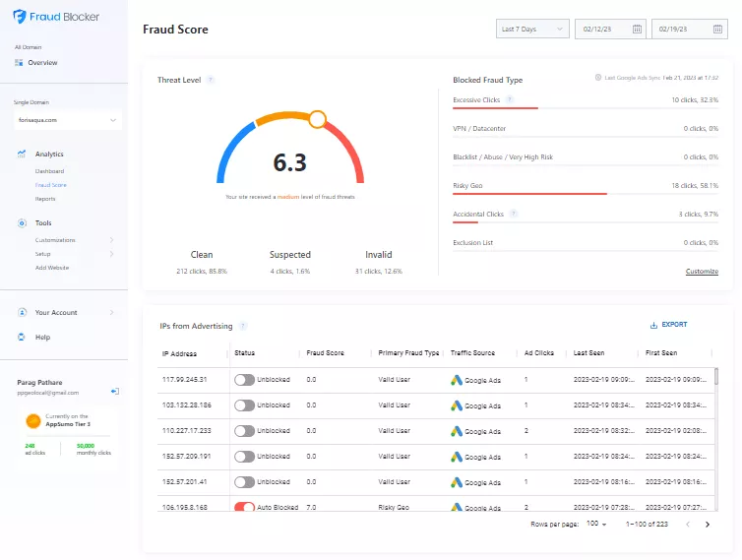This screenshot has height=560, width=742.
Task: Sort by the Fraud Score column header
Action: 325,353
